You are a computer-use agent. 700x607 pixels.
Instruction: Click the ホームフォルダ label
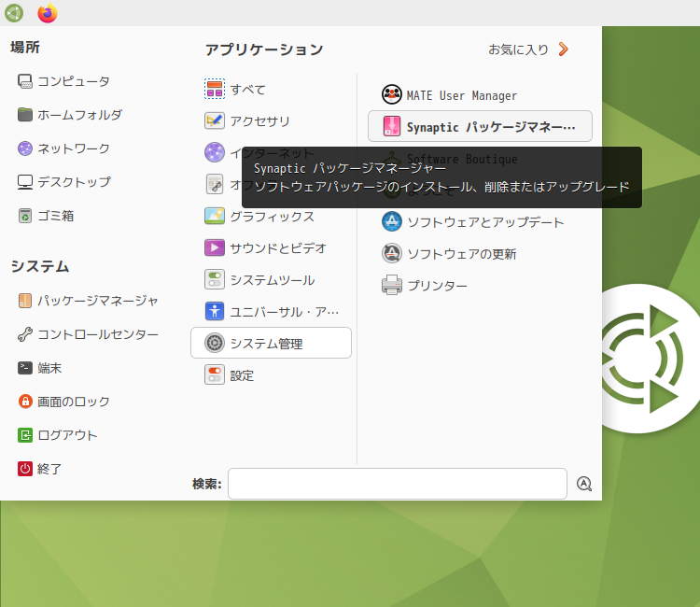(x=79, y=115)
